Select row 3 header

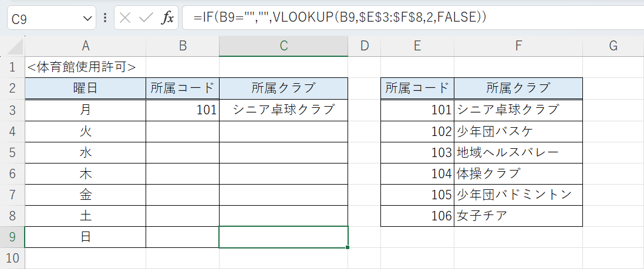pyautogui.click(x=12, y=110)
